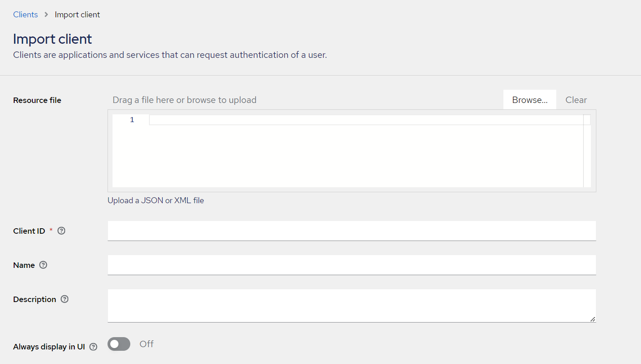Grab the Description textarea resize handle

[592, 319]
